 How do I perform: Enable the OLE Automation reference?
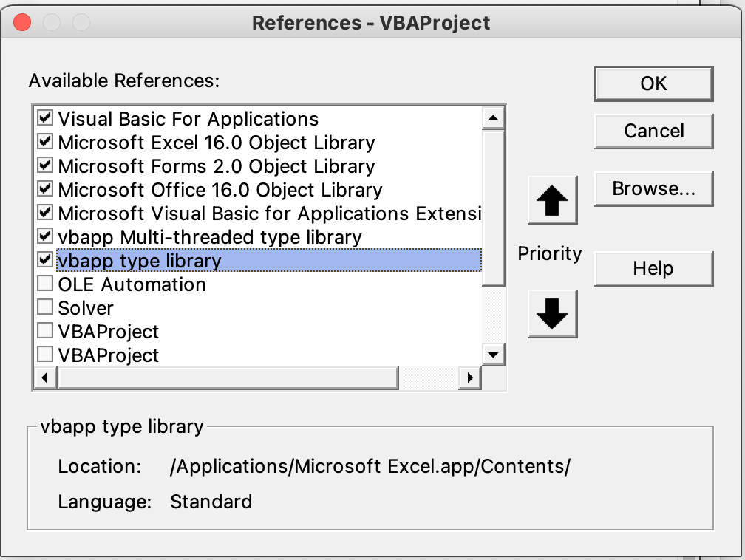click(x=46, y=284)
